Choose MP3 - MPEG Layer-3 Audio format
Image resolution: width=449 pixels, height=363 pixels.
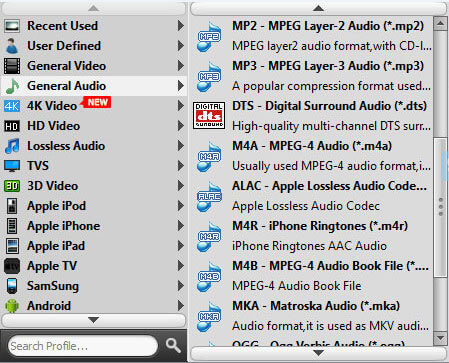(312, 76)
